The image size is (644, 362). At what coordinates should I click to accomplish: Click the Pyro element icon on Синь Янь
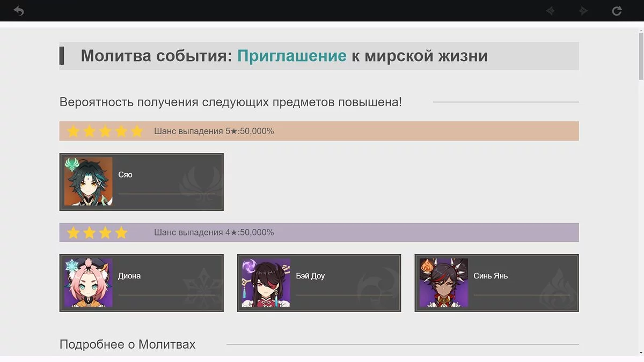click(x=427, y=265)
